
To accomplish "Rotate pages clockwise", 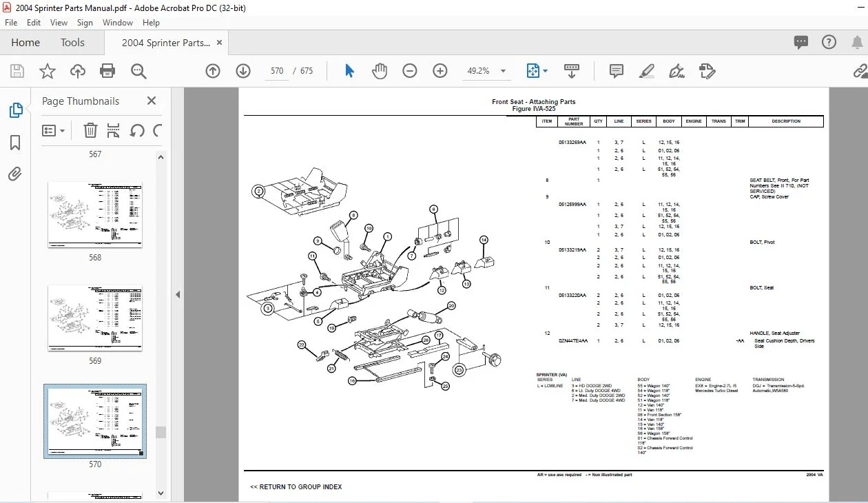I will coord(158,130).
